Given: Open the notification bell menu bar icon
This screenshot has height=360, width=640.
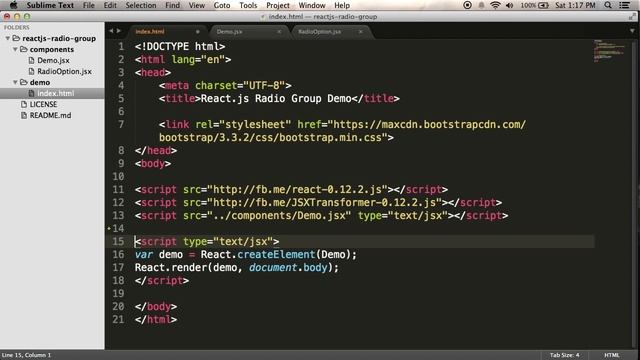Looking at the screenshot, I should pyautogui.click(x=482, y=5).
